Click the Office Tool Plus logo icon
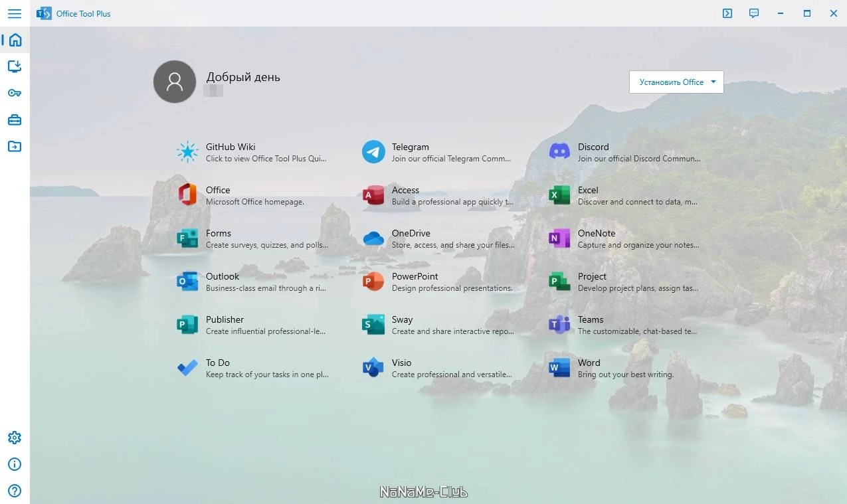The image size is (847, 504). tap(44, 13)
